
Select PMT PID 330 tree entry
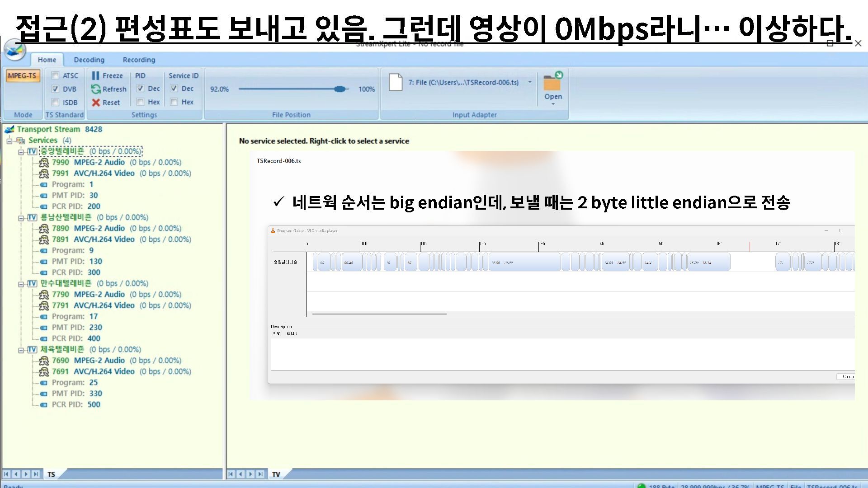click(77, 394)
